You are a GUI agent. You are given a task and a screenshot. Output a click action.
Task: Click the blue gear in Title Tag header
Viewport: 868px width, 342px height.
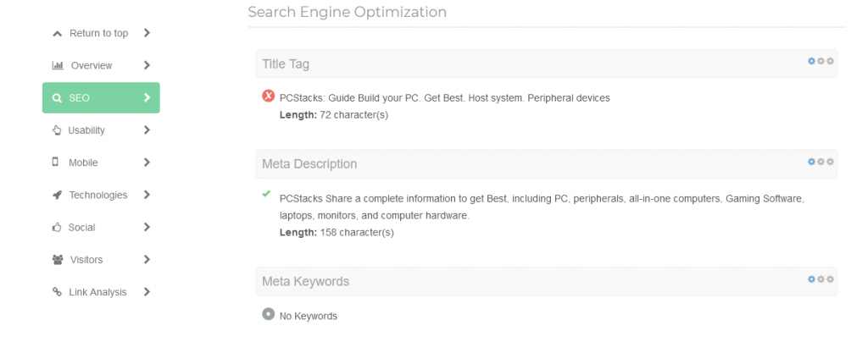tap(811, 61)
